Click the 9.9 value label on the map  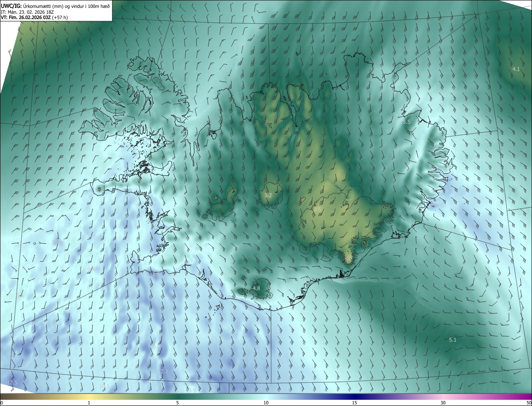[x=192, y=390]
